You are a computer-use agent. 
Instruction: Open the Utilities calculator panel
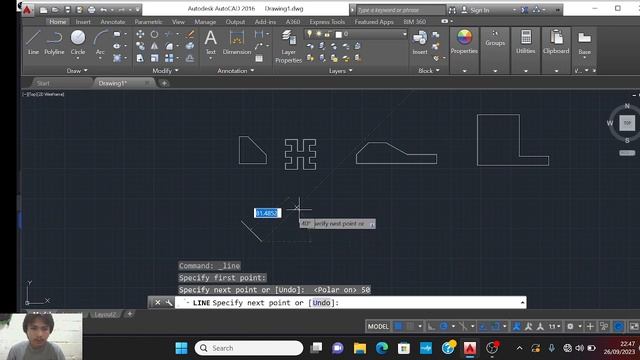tap(526, 42)
